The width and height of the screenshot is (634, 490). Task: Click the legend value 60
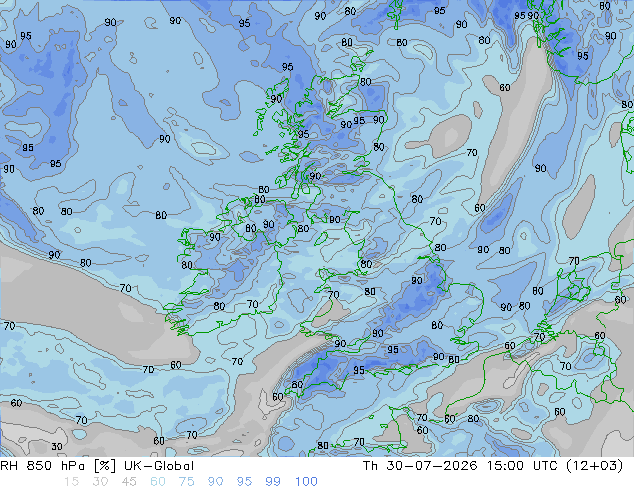point(158,482)
